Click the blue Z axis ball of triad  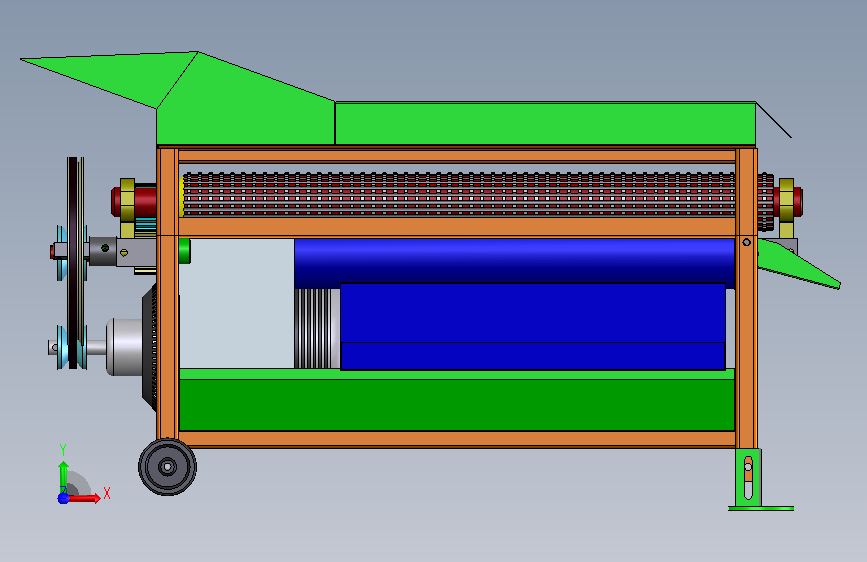[63, 498]
